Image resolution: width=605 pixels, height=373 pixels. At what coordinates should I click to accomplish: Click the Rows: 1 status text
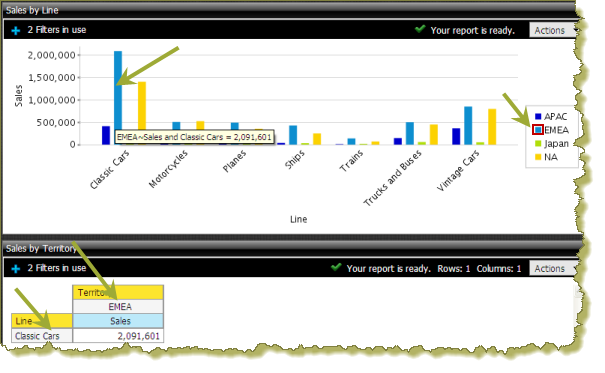coord(454,268)
